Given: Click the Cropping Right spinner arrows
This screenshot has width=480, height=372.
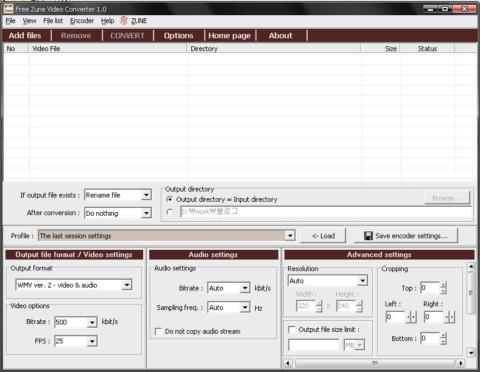Looking at the screenshot, I should [x=450, y=317].
